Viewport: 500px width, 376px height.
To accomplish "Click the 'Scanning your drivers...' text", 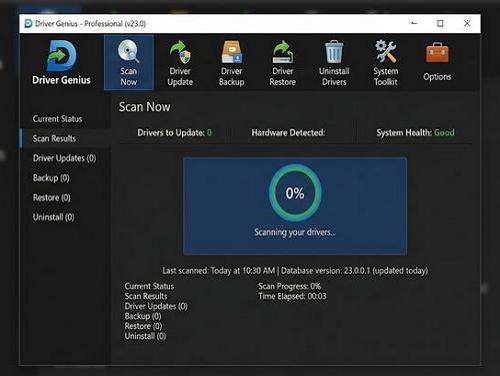I will click(295, 232).
